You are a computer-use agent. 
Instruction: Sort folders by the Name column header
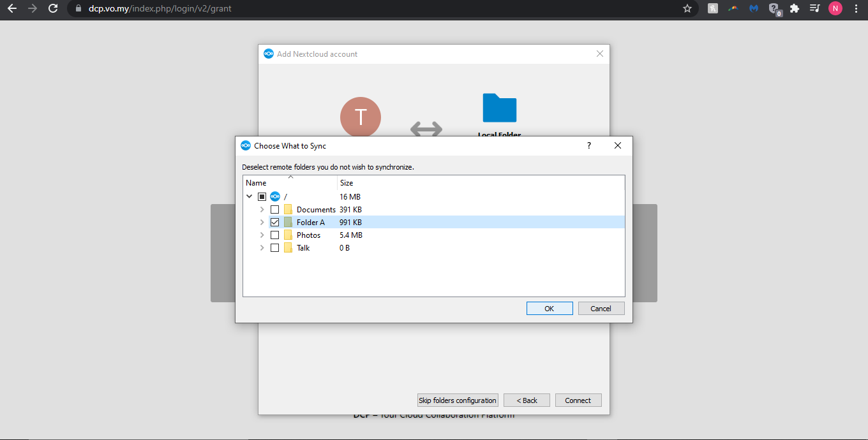click(x=256, y=183)
